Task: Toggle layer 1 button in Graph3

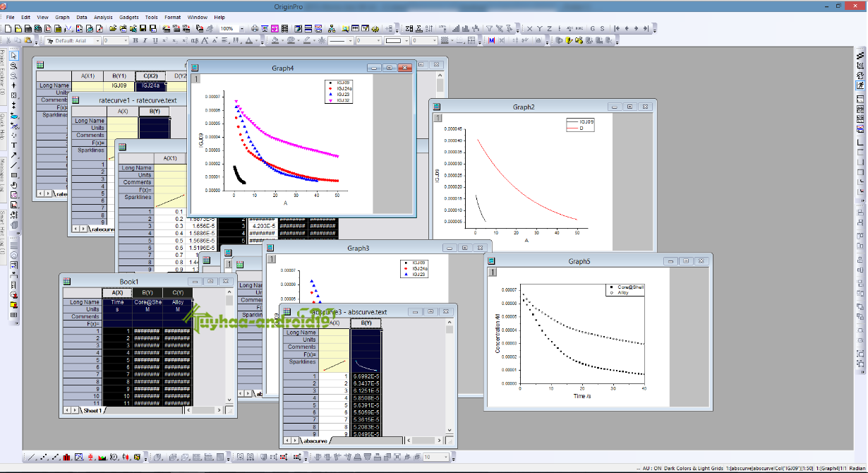Action: [x=271, y=260]
